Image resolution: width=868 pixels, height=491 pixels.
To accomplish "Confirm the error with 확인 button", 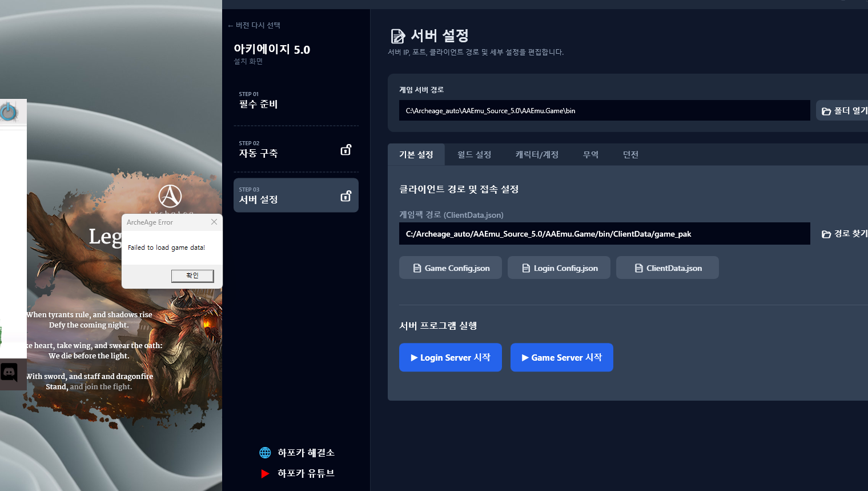I will 192,276.
